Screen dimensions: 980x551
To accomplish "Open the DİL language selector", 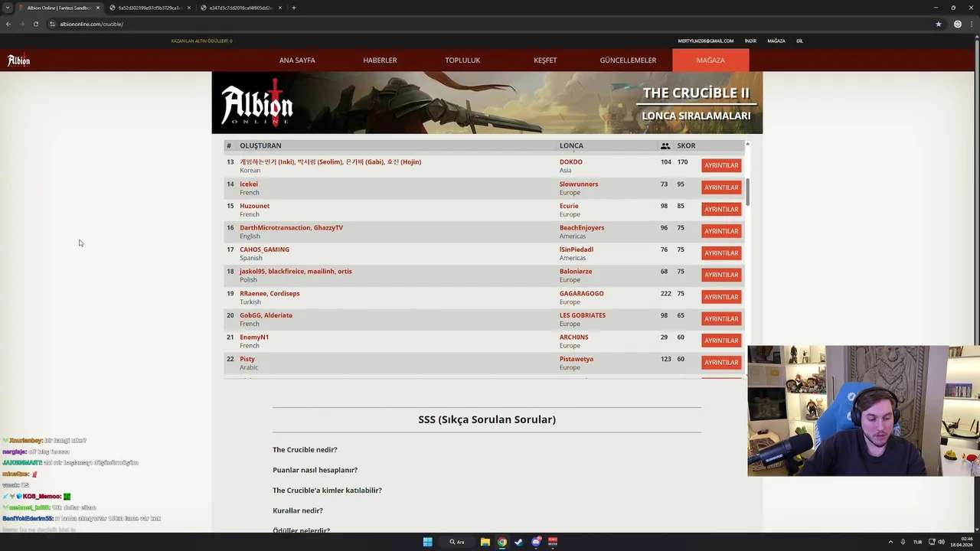I will tap(799, 41).
